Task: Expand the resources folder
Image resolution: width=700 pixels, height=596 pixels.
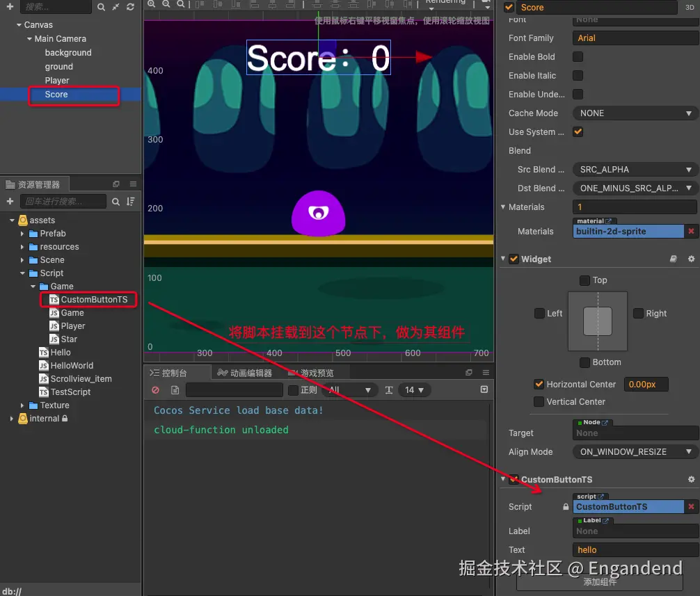Action: [22, 247]
